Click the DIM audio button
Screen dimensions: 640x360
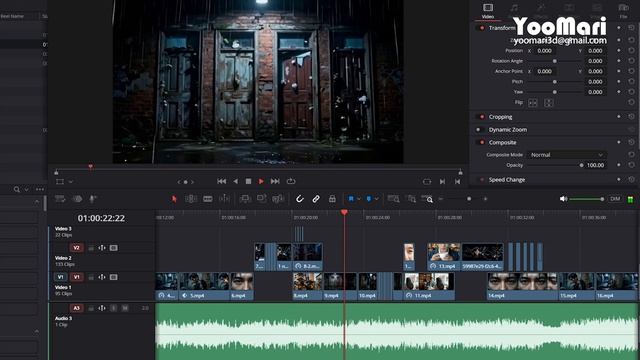[615, 199]
